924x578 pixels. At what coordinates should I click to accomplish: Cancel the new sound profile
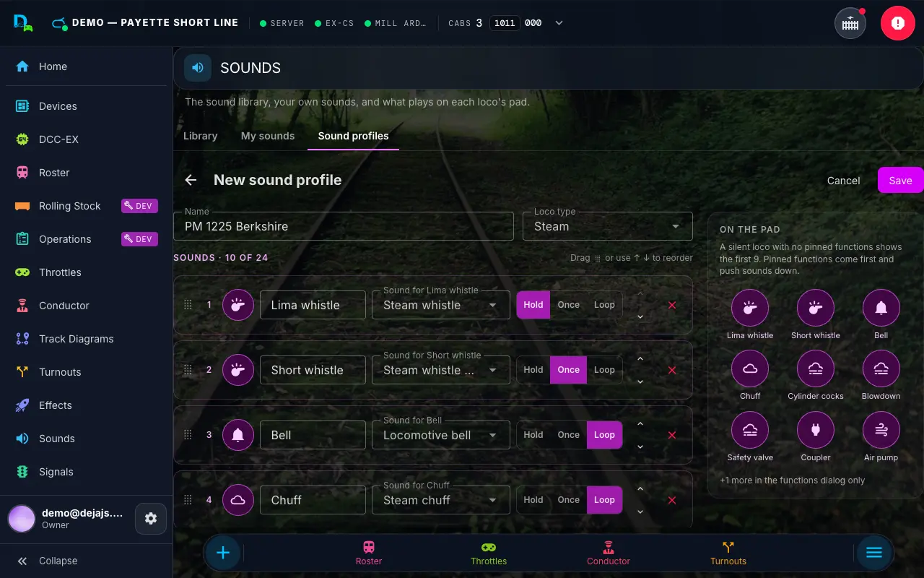tap(843, 181)
